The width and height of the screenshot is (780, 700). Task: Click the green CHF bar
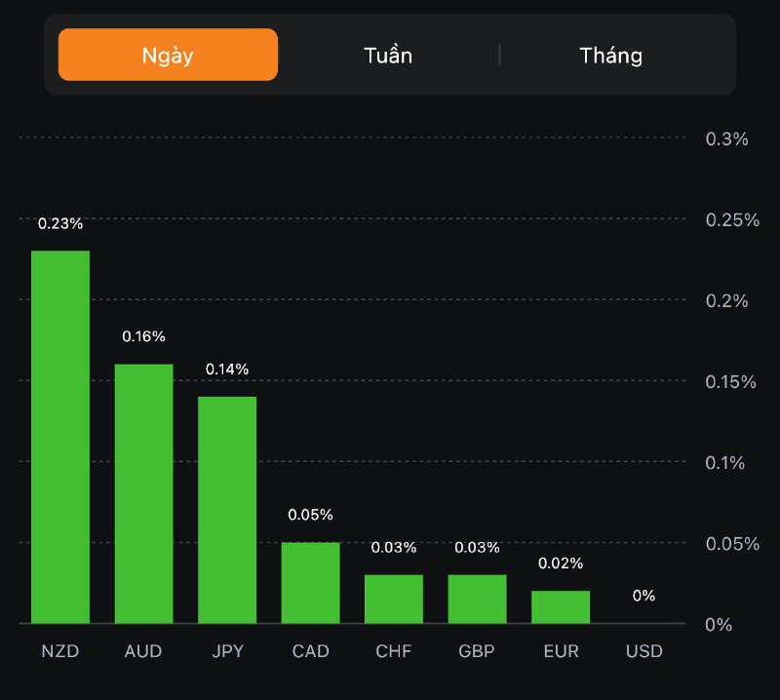[x=394, y=599]
